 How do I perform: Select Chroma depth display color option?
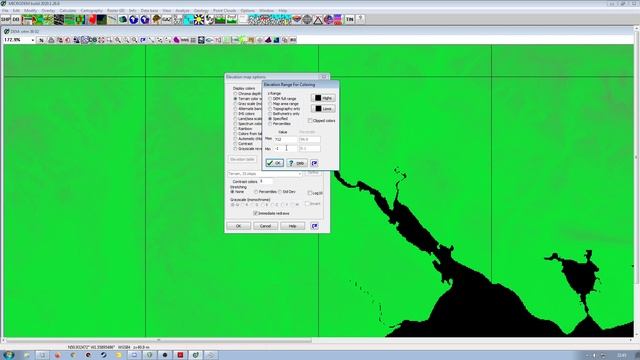coord(235,94)
